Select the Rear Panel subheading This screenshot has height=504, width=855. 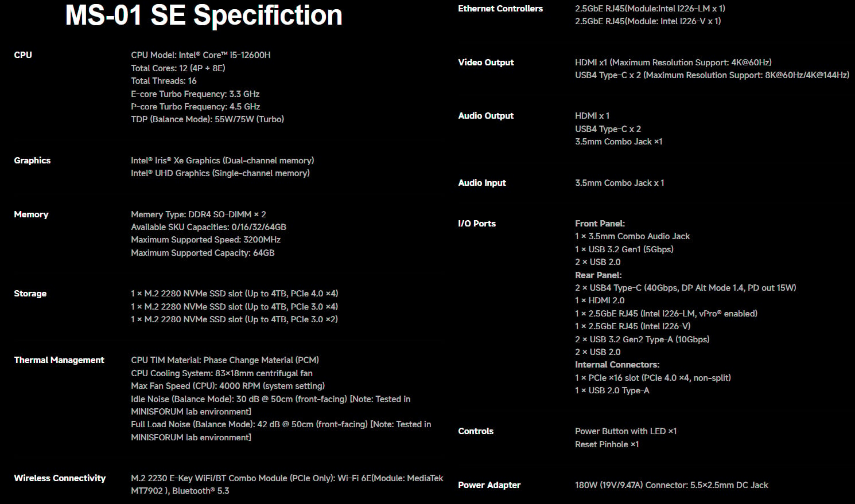click(x=598, y=275)
